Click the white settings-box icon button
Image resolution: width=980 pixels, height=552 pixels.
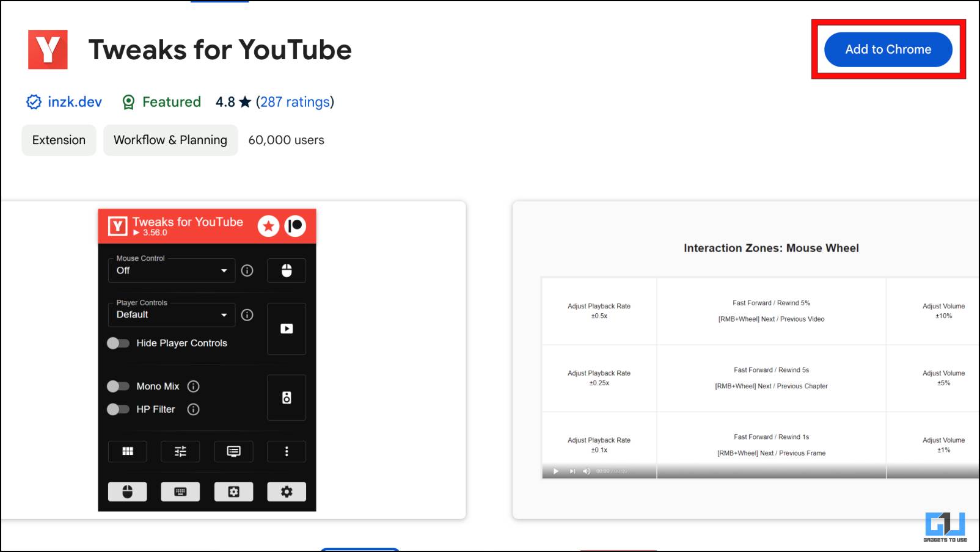pos(233,492)
